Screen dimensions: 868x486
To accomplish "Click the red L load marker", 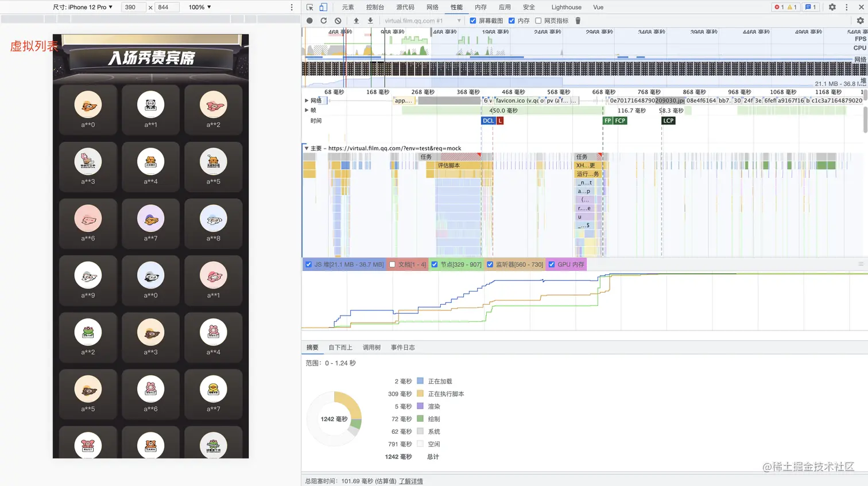I will click(x=500, y=120).
